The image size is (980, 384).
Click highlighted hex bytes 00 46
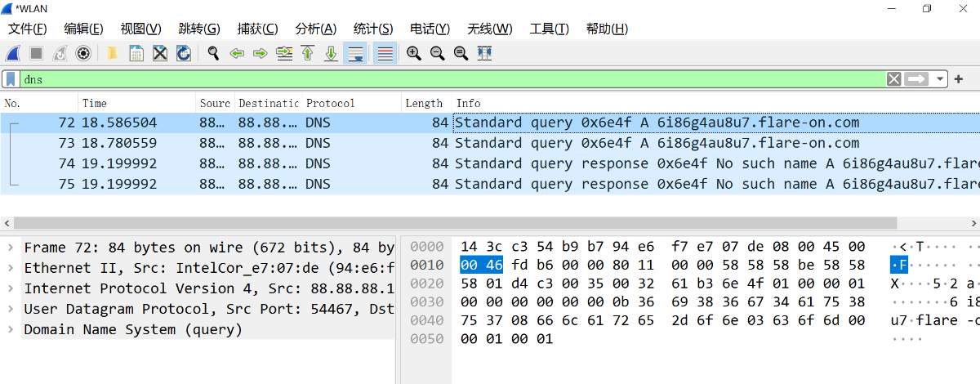pos(481,265)
